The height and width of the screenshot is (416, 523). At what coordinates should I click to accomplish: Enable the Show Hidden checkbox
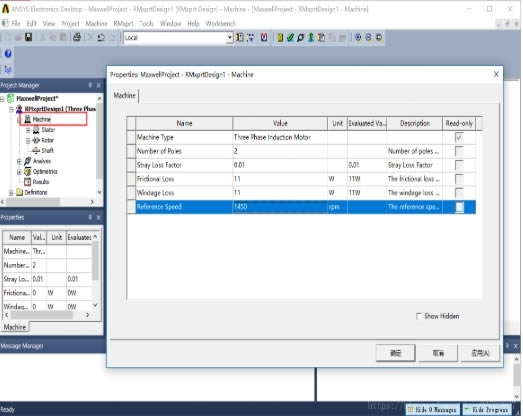coord(419,316)
